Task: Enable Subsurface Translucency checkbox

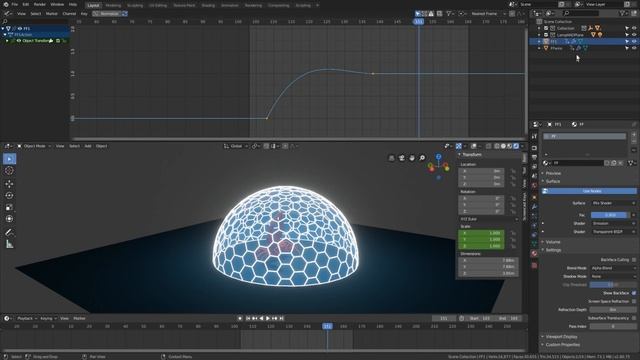Action: pyautogui.click(x=634, y=318)
